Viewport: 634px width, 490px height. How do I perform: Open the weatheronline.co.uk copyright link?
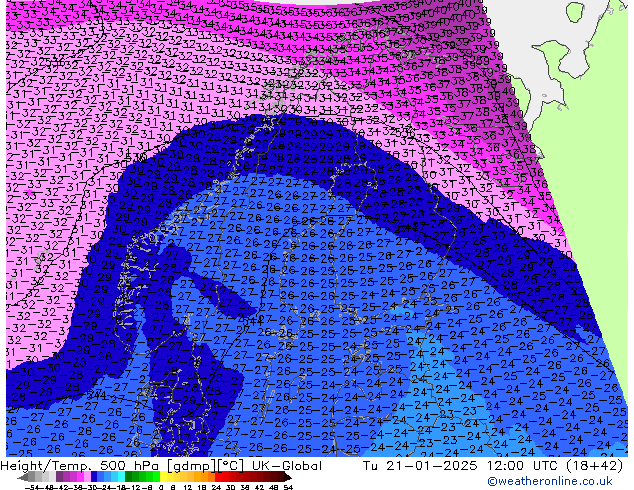click(x=549, y=481)
